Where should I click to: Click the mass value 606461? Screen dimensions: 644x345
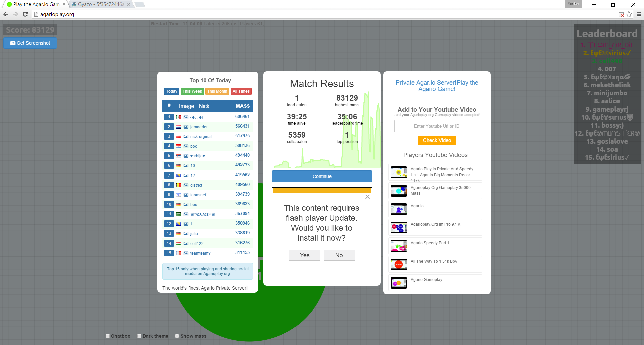pyautogui.click(x=243, y=117)
